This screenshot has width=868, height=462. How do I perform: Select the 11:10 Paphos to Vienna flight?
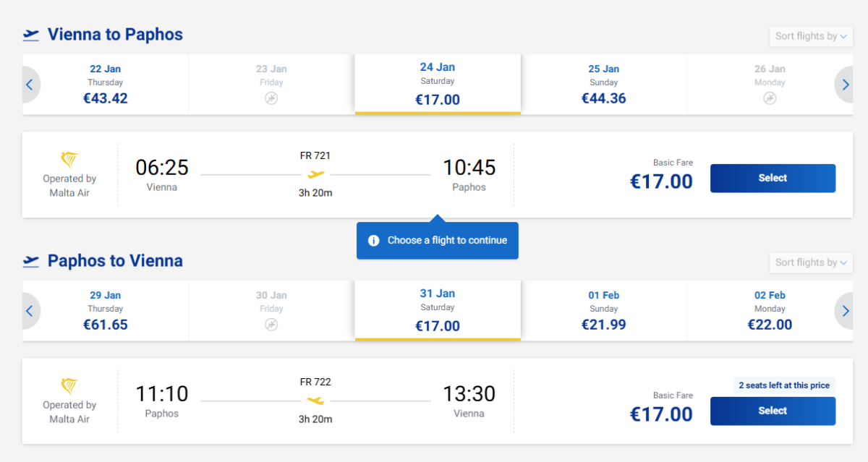(773, 411)
